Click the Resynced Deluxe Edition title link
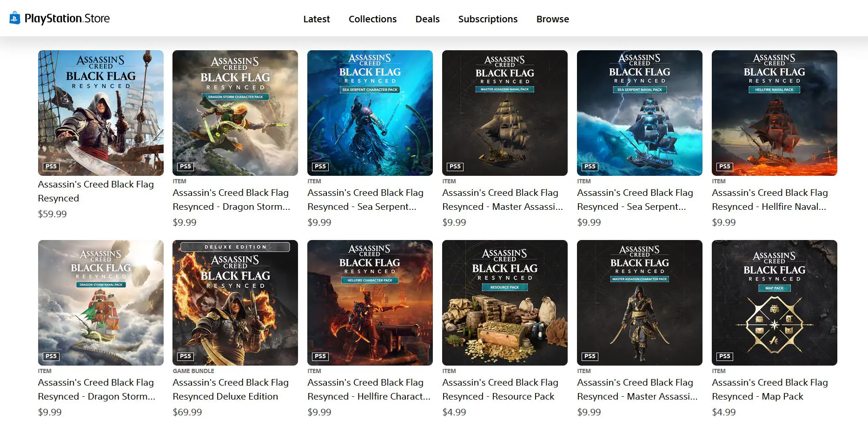The image size is (868, 427). coord(231,389)
